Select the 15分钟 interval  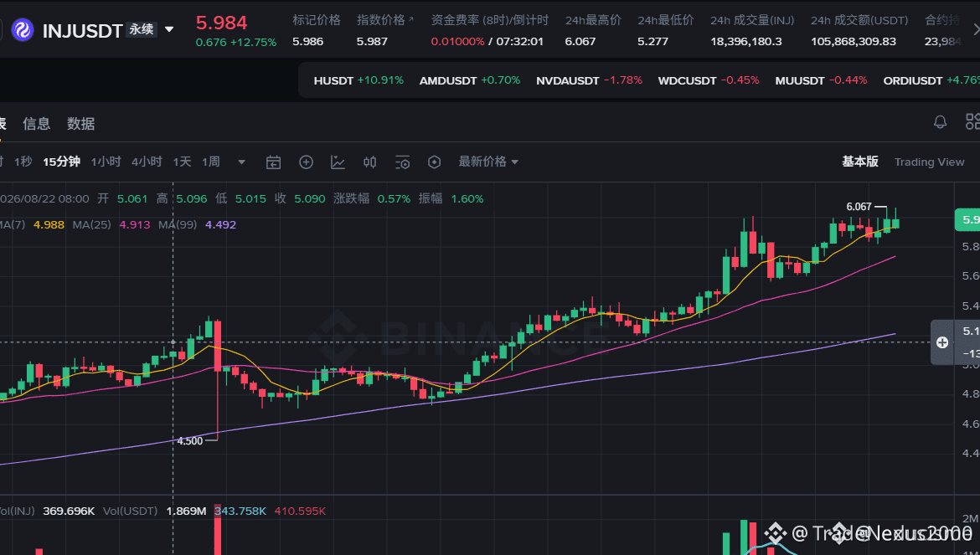(x=61, y=162)
